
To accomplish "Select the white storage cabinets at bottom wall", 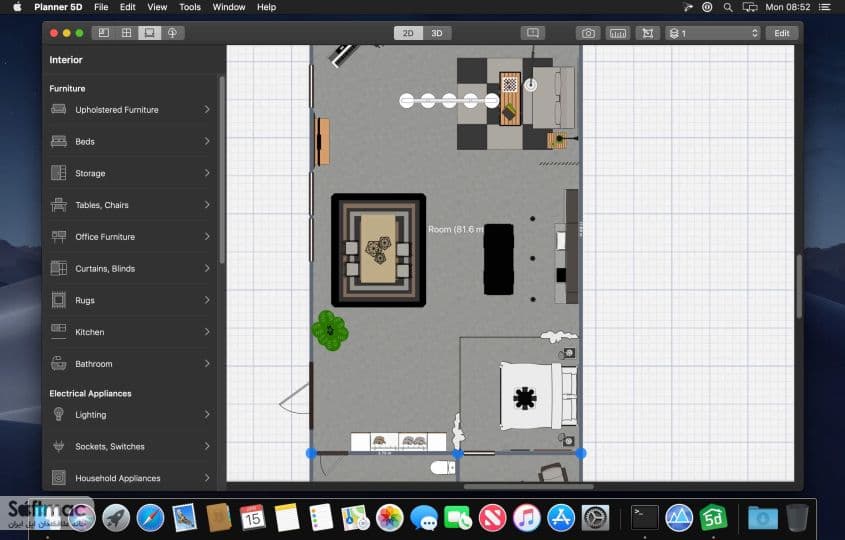I will [x=399, y=442].
